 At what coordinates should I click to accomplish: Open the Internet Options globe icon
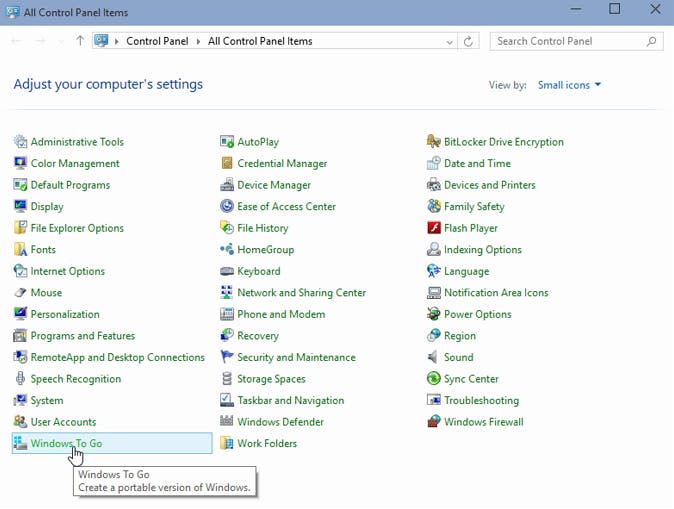(x=20, y=271)
